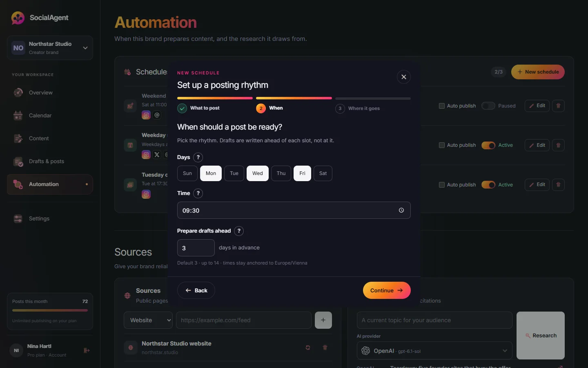This screenshot has width=588, height=368.
Task: Switch the Paused Weekend schedule to active
Action: point(488,106)
